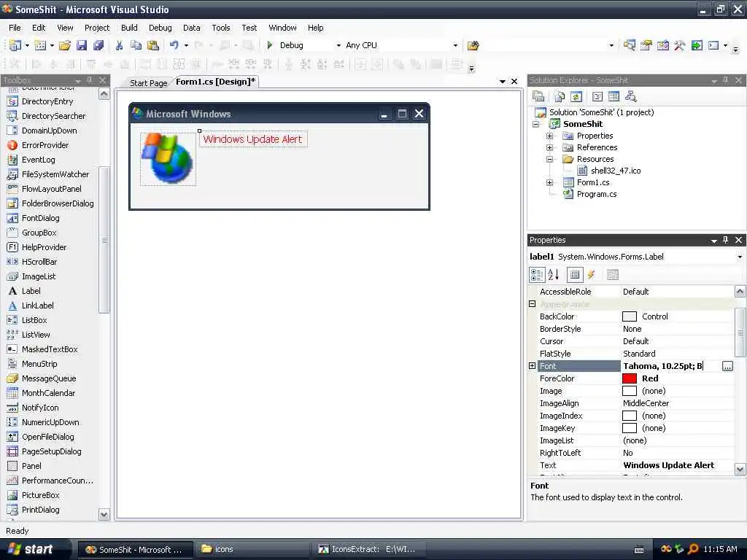The height and width of the screenshot is (560, 747).
Task: Switch Properties to Alphabetical sort icon
Action: pyautogui.click(x=554, y=275)
